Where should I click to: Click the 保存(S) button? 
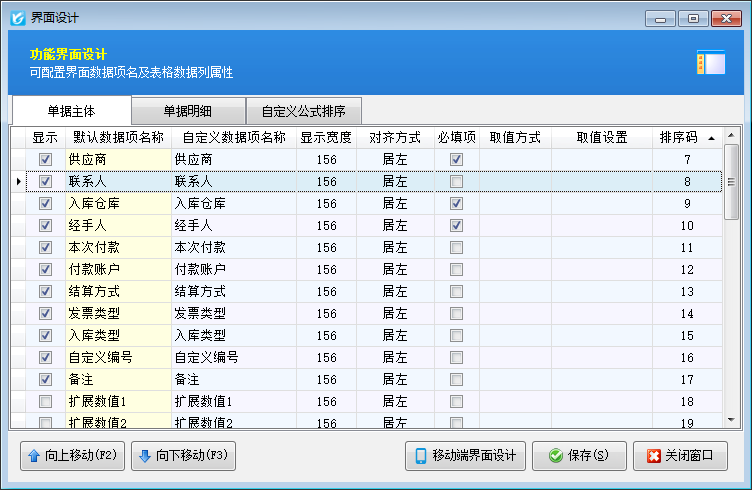[579, 456]
